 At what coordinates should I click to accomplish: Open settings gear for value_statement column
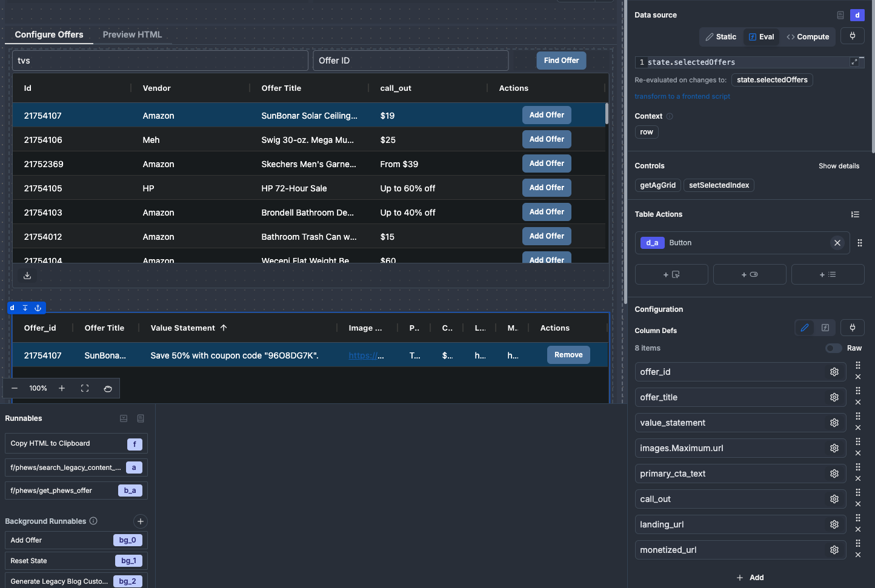(834, 423)
